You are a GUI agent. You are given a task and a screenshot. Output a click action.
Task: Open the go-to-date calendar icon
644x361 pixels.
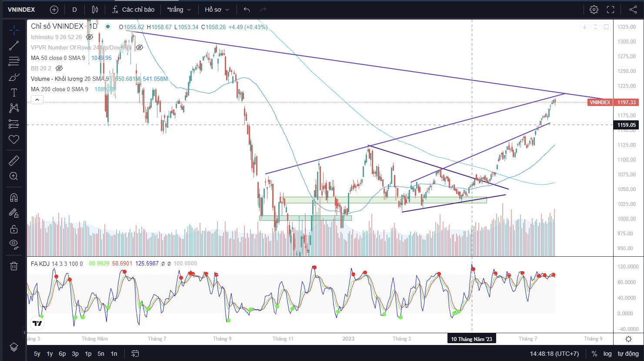click(135, 354)
